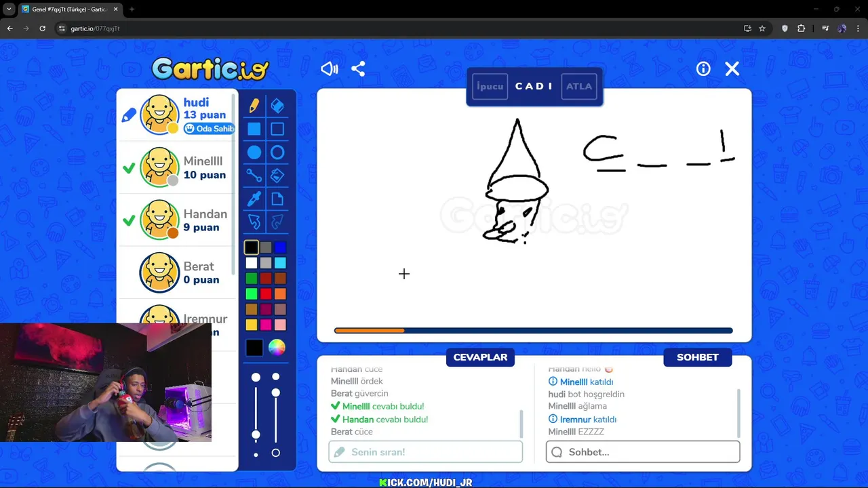Click 'Berat güvercin' answer entry
The height and width of the screenshot is (488, 868).
click(x=359, y=393)
